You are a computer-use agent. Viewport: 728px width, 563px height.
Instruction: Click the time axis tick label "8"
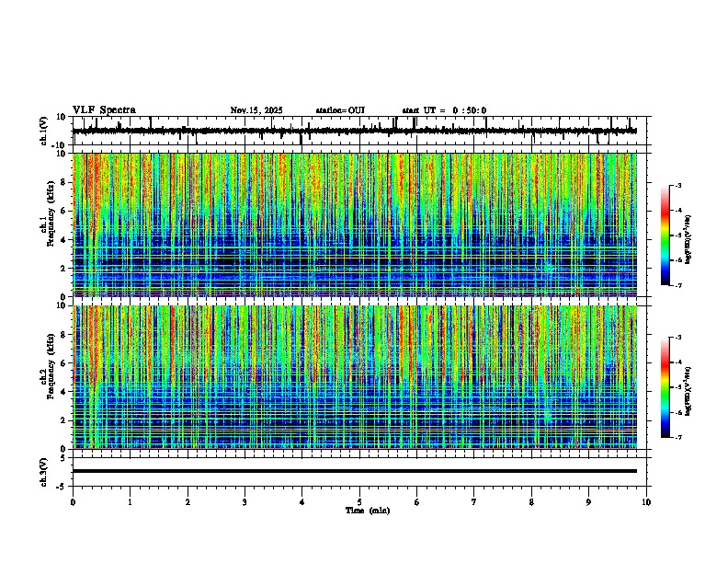[x=531, y=502]
